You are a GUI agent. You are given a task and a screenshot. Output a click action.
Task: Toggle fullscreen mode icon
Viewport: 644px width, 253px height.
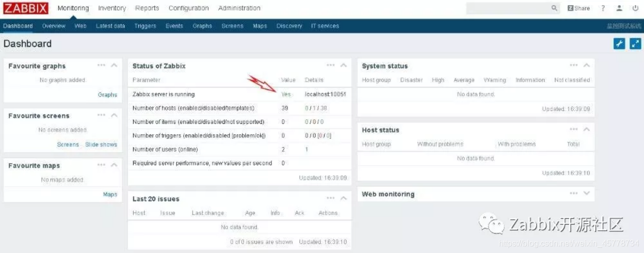635,44
